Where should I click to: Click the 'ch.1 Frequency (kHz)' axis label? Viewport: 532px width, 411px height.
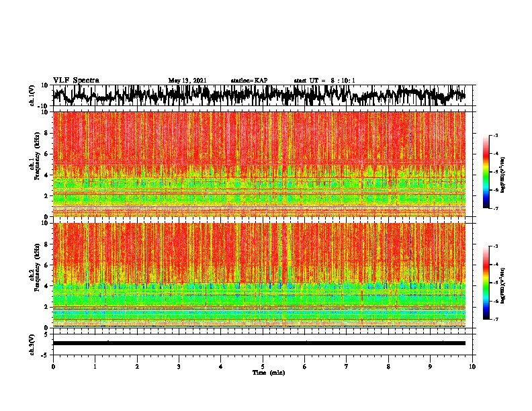click(36, 156)
